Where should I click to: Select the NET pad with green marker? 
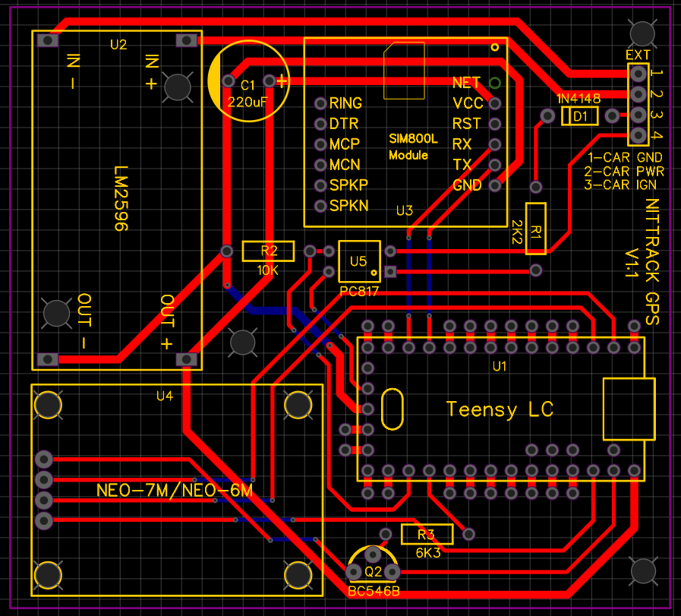495,82
